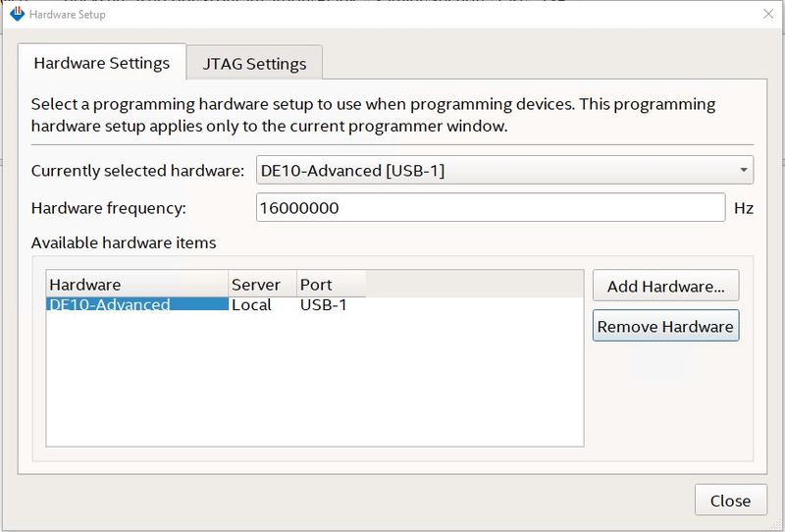This screenshot has width=785, height=532.
Task: Open the Currently selected hardware dropdown
Action: [x=504, y=171]
